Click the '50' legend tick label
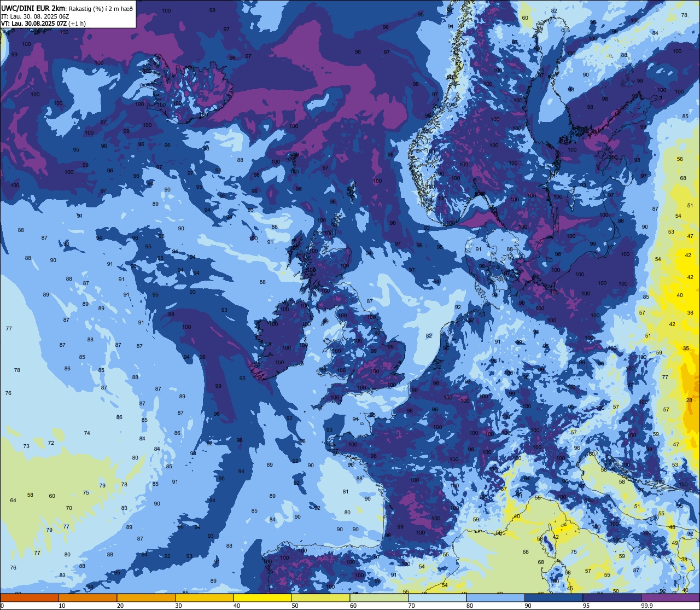Screen dimensions: 700x610 click(x=295, y=606)
